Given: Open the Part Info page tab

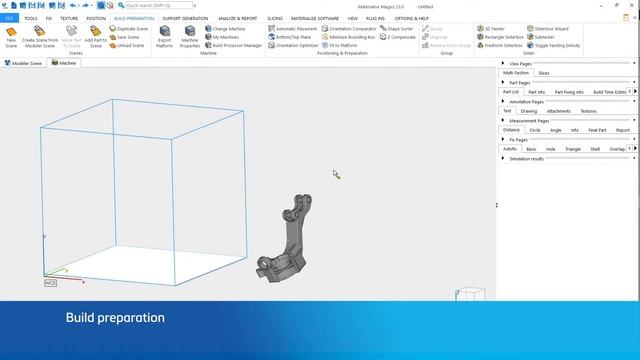Looking at the screenshot, I should click(536, 92).
